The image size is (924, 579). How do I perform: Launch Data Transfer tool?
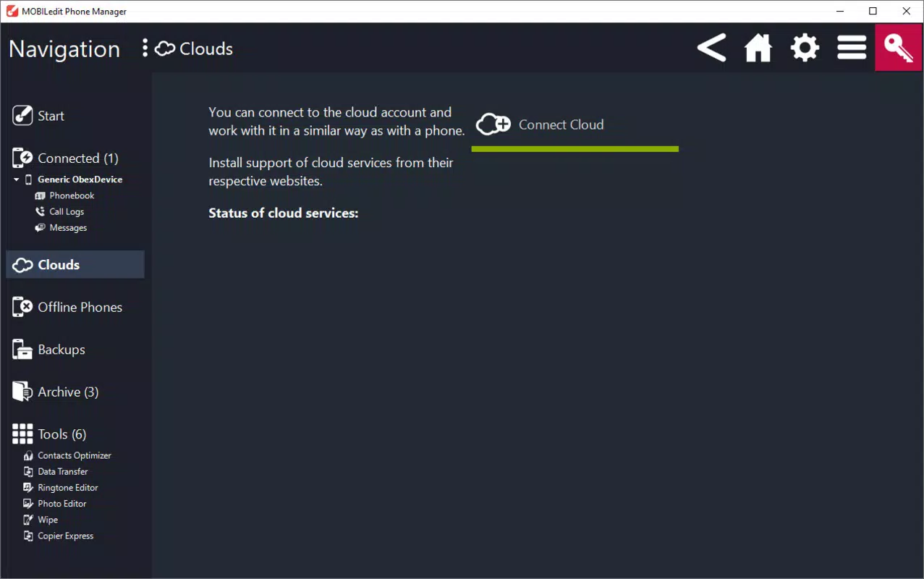63,471
